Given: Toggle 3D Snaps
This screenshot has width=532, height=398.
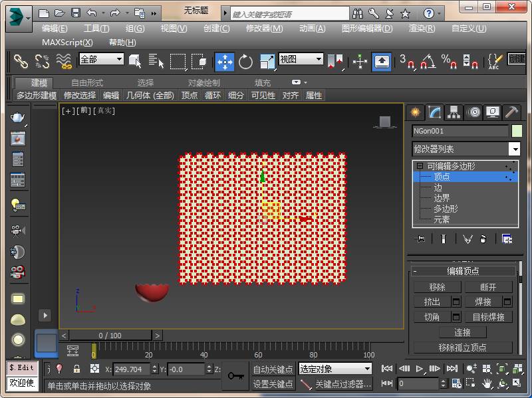Looking at the screenshot, I should point(406,61).
